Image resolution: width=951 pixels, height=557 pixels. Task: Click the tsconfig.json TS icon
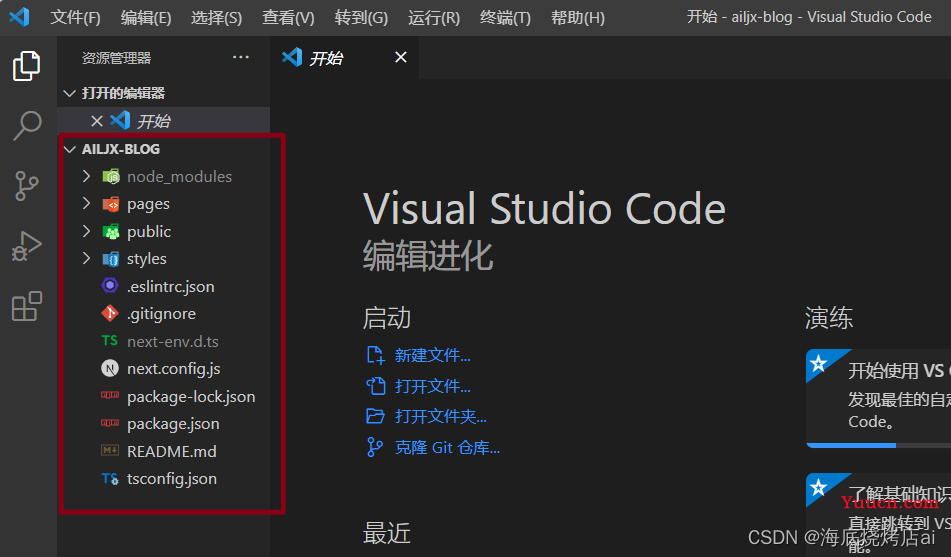click(110, 479)
